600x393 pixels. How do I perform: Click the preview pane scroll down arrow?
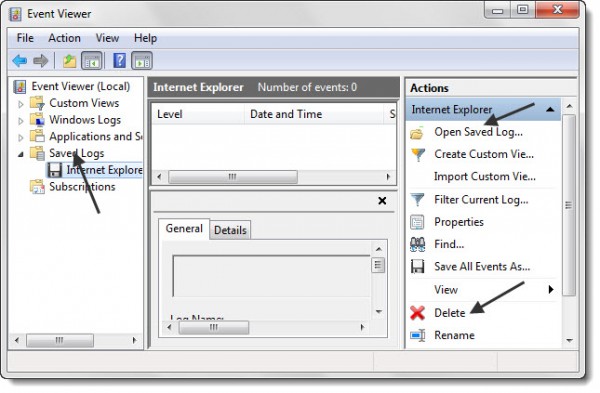[x=378, y=311]
